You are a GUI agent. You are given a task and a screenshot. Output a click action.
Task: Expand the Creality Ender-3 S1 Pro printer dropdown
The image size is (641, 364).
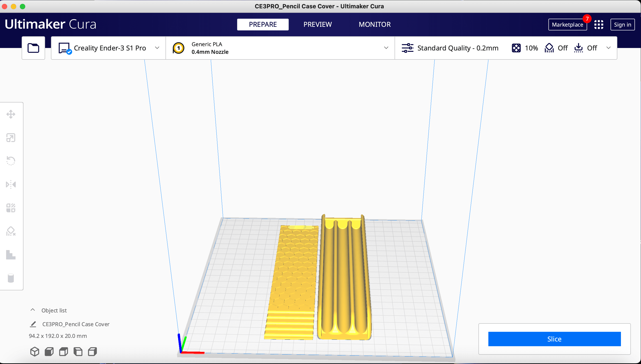click(x=108, y=48)
